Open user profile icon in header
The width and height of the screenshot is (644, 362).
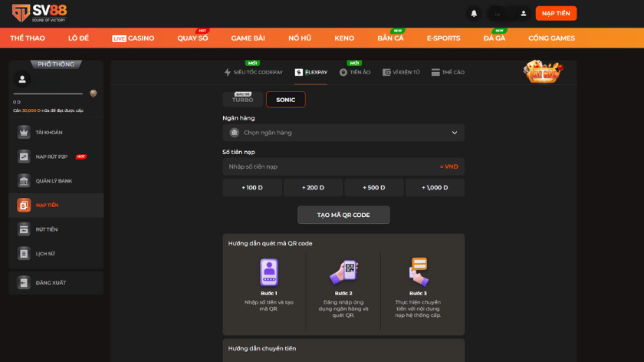tap(523, 14)
